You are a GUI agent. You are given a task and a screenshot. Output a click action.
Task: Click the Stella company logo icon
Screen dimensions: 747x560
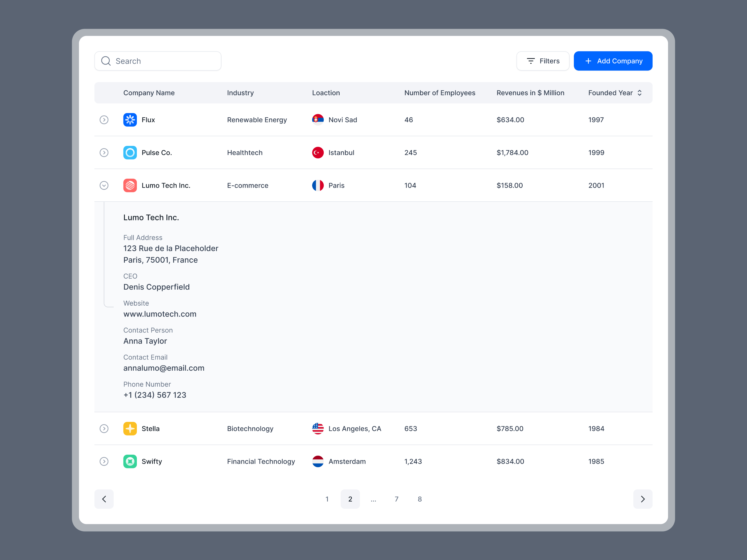click(130, 428)
